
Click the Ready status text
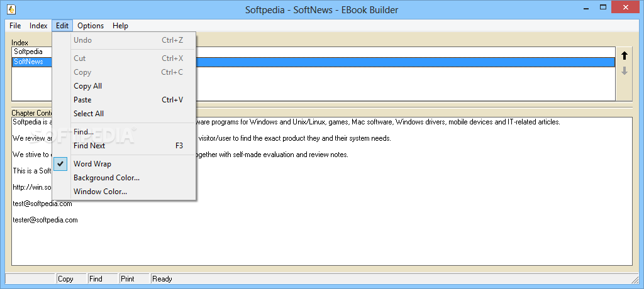click(x=162, y=279)
